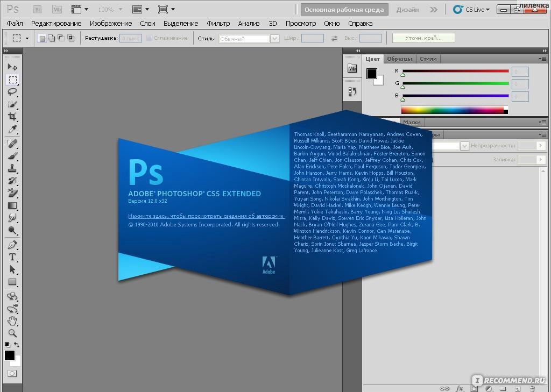Select the Spot Healing Brush tool
The width and height of the screenshot is (551, 392).
(12, 144)
